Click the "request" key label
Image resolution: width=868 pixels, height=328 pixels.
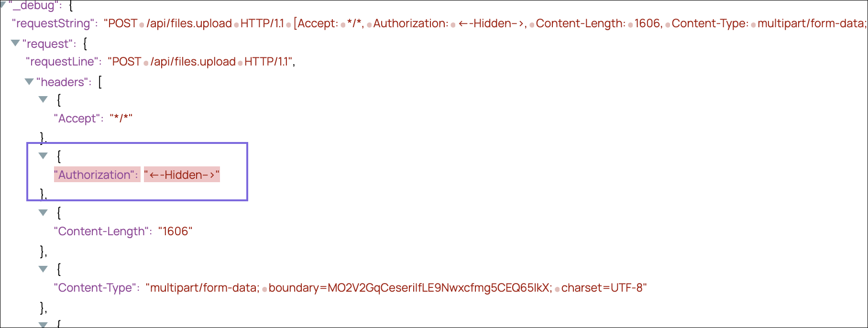48,44
